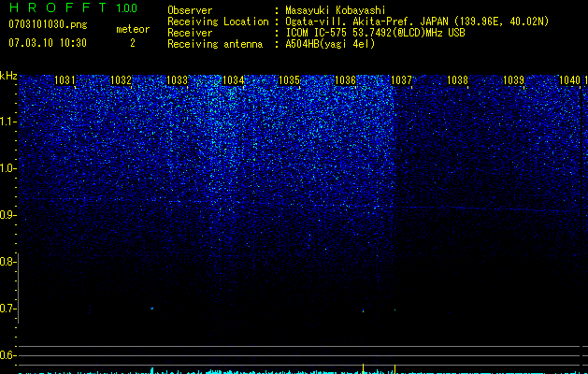
Task: Click the 1040 time axis label
Action: click(x=570, y=80)
